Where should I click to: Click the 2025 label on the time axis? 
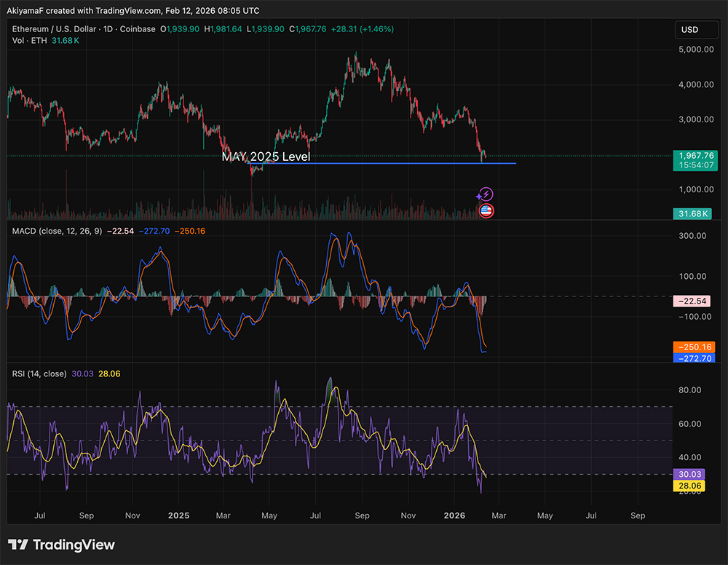(178, 515)
